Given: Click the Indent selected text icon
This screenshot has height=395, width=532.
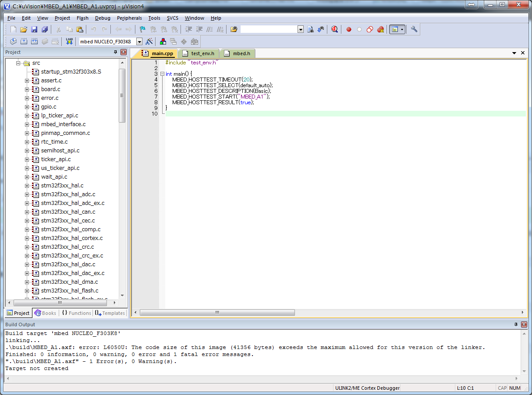Looking at the screenshot, I should (x=189, y=29).
